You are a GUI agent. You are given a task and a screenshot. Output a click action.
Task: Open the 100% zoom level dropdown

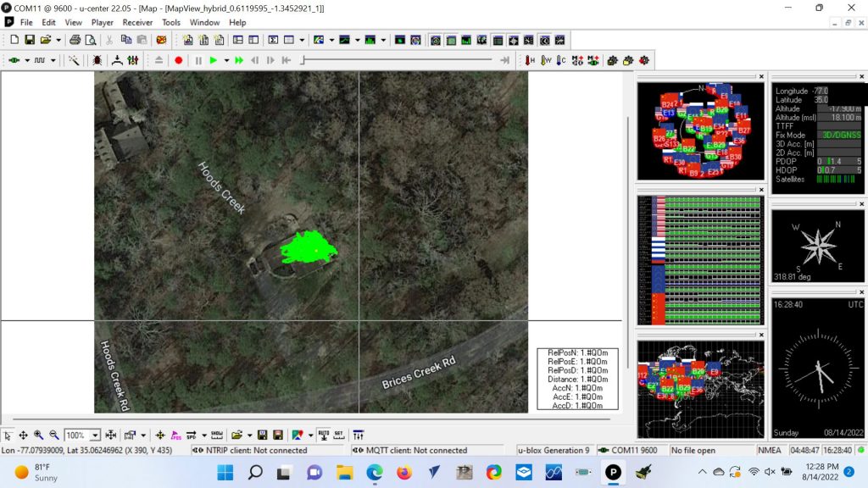point(95,435)
